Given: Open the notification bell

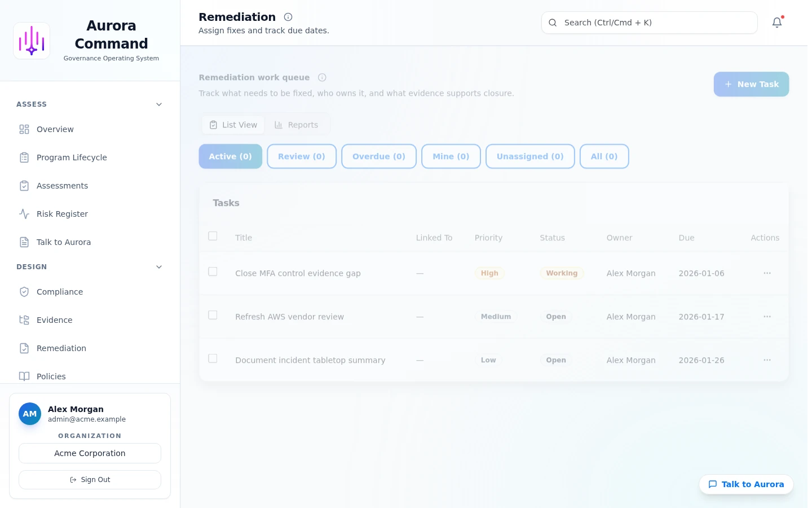Looking at the screenshot, I should pos(777,23).
